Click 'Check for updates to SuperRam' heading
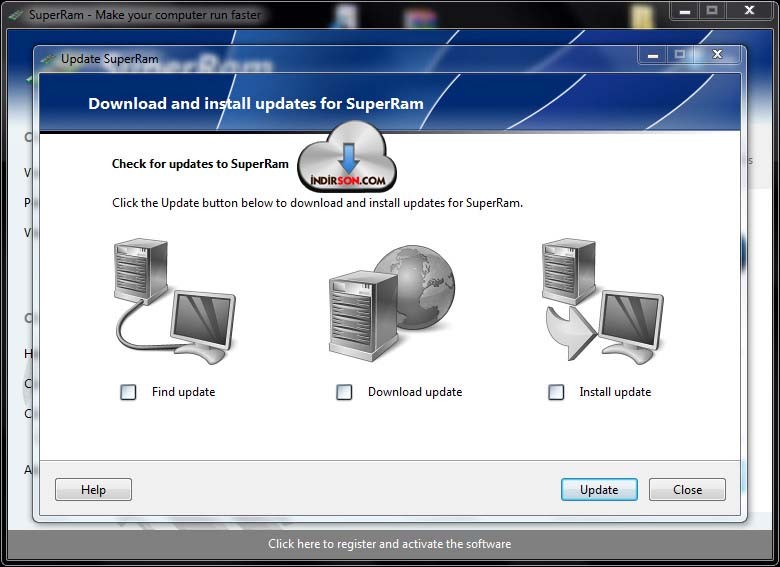Image resolution: width=780 pixels, height=567 pixels. point(200,164)
